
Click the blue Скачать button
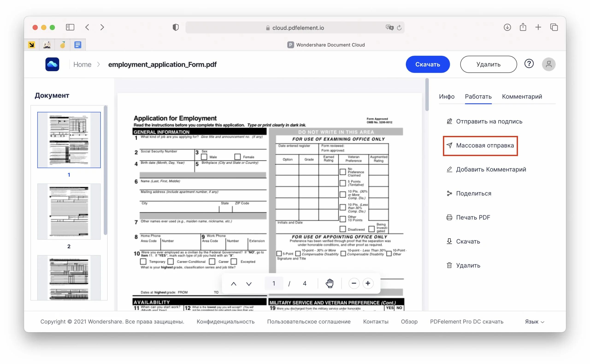coord(428,64)
